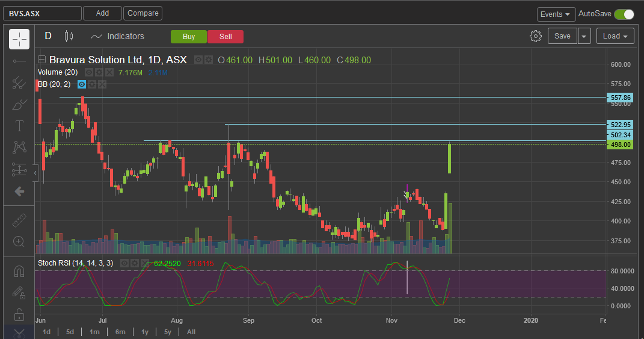Click the Stoch RSI value 31.6115
The width and height of the screenshot is (644, 339).
[x=200, y=264]
